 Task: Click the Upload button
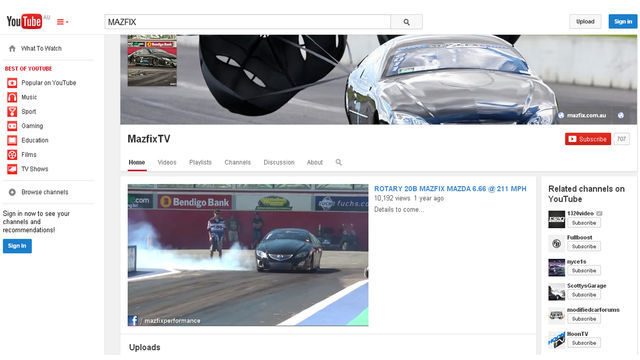tap(585, 22)
